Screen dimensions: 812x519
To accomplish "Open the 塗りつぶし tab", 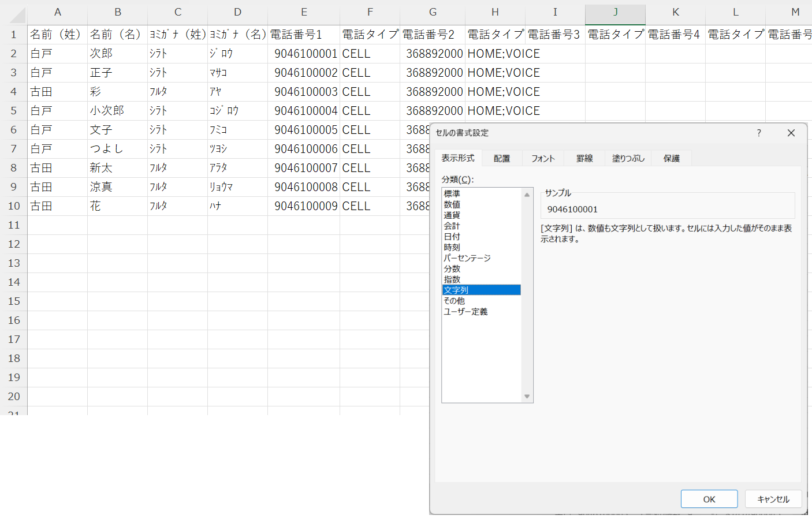I will [628, 158].
